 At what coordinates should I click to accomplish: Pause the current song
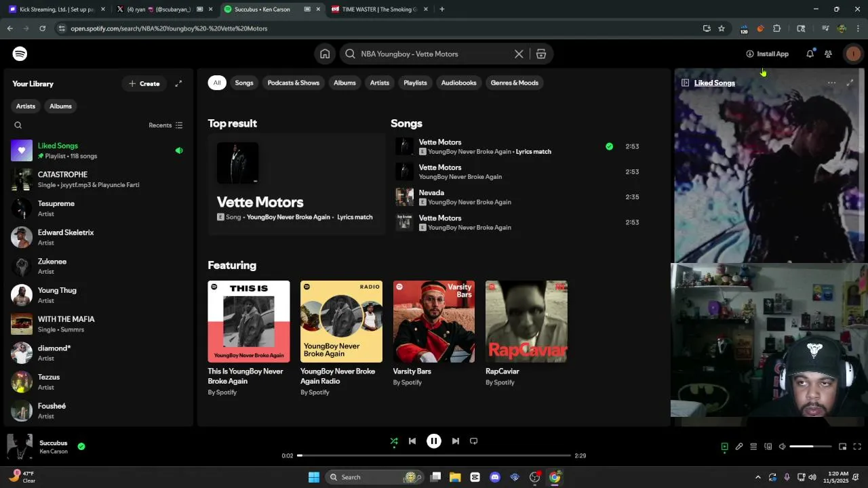click(x=434, y=441)
